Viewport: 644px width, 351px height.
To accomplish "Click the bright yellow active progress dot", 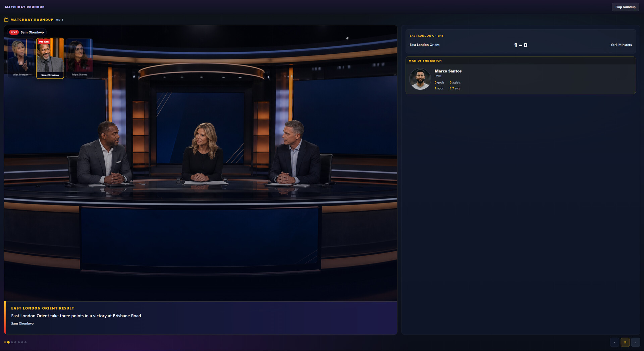I will [8, 342].
